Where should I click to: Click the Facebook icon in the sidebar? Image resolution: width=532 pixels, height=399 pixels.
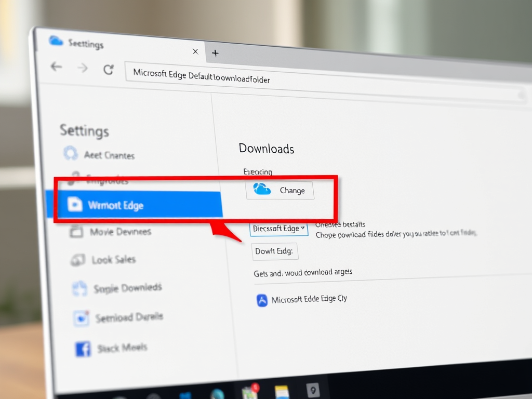(x=83, y=349)
